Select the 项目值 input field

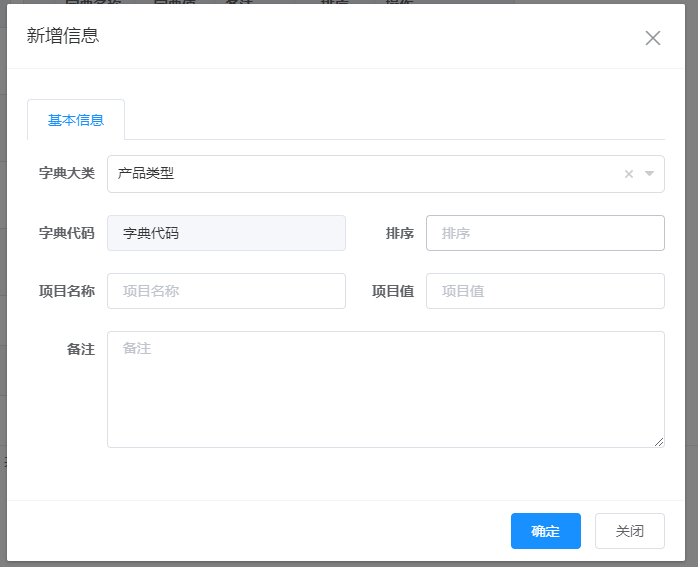[x=545, y=291]
